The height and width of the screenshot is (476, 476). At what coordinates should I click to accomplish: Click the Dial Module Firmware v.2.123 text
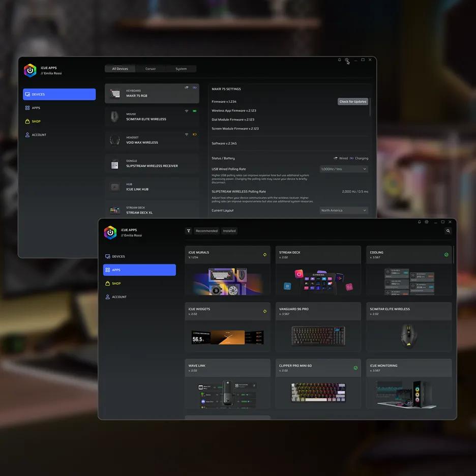(233, 120)
